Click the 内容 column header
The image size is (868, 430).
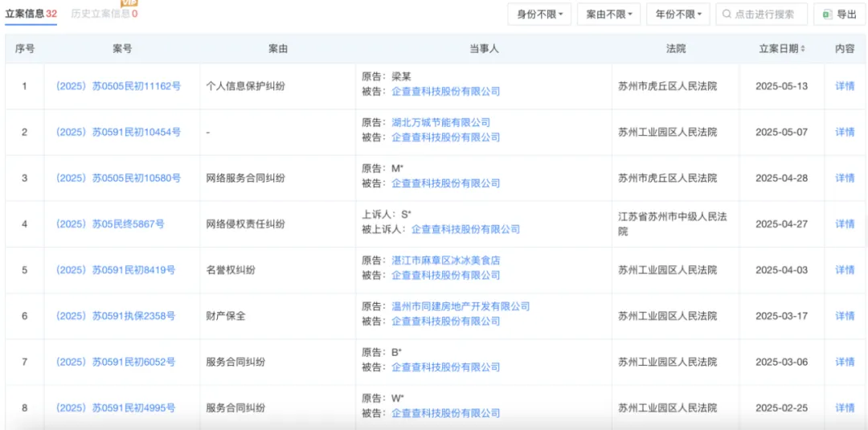coord(845,49)
